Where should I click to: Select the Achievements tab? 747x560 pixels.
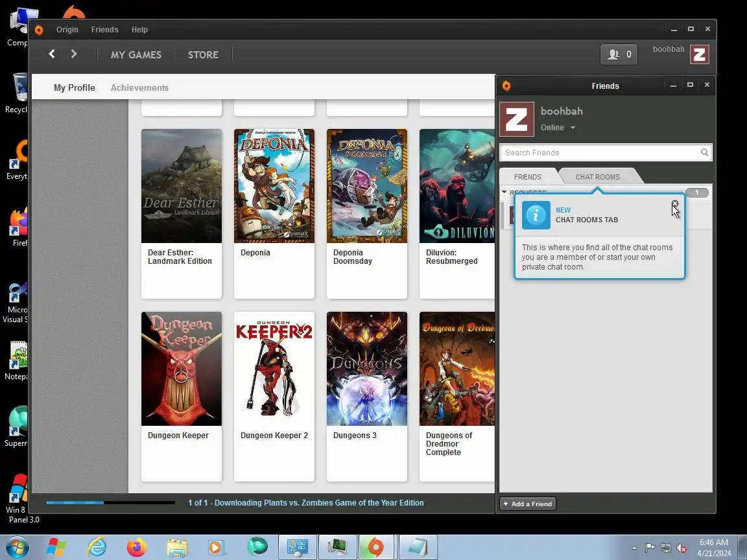139,87
